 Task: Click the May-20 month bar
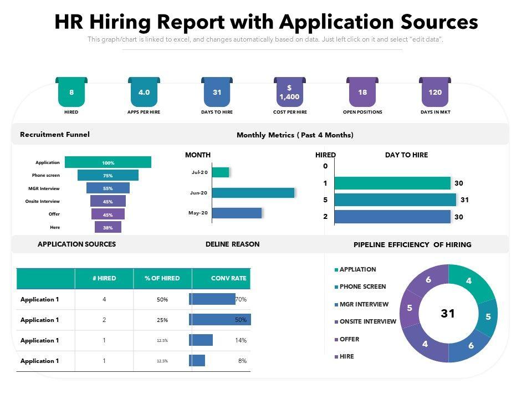pyautogui.click(x=237, y=213)
